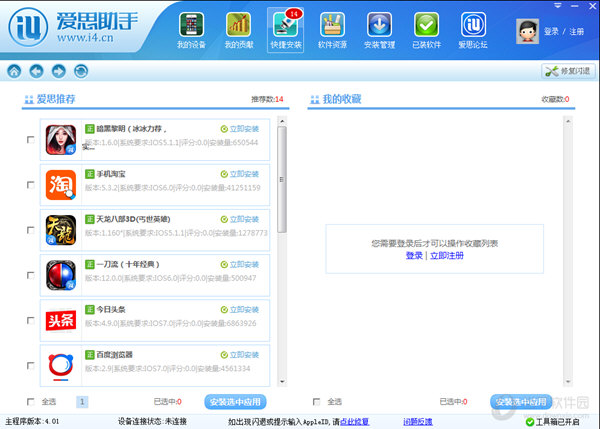Viewport: 600px width, 429px height.
Task: Click 立即安装 for 手机淘宝
Action: pyautogui.click(x=240, y=174)
